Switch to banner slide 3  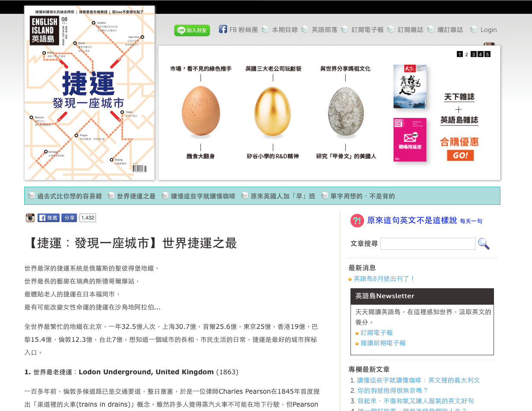[x=473, y=54]
